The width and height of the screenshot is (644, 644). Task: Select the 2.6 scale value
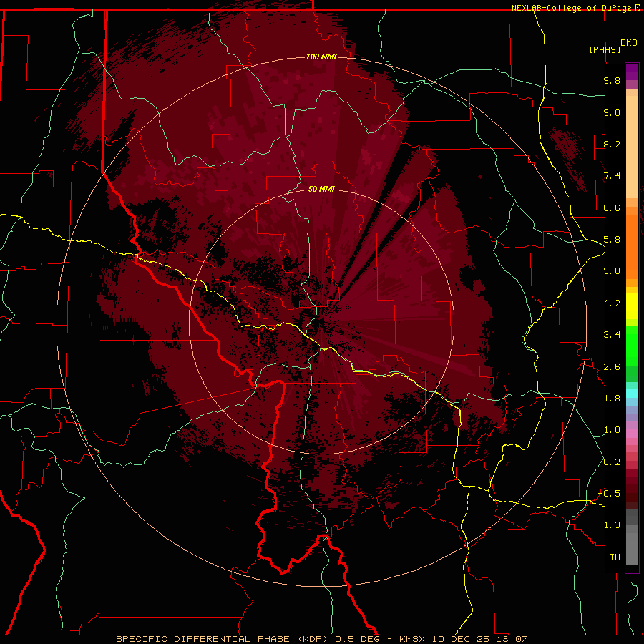point(612,367)
